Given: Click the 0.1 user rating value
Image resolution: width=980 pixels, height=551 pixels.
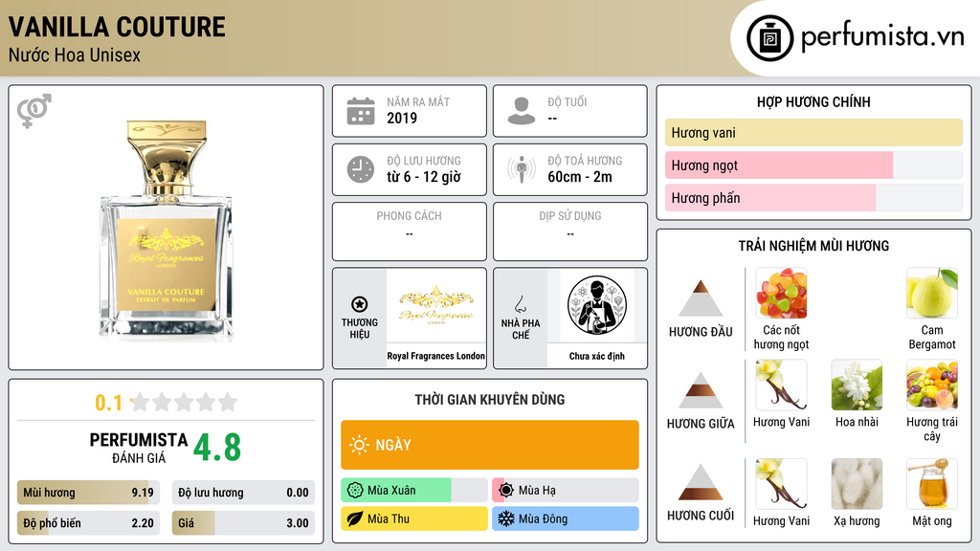Looking at the screenshot, I should pyautogui.click(x=108, y=403).
